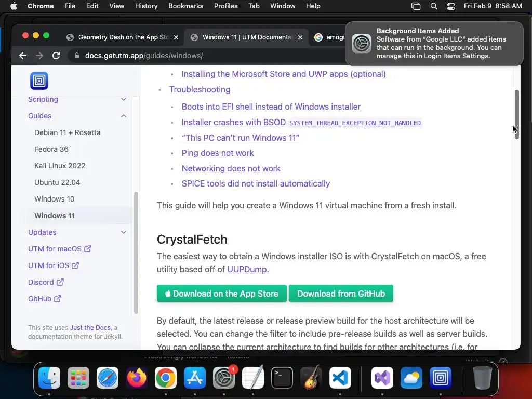Open Ping does not work link

pos(218,153)
